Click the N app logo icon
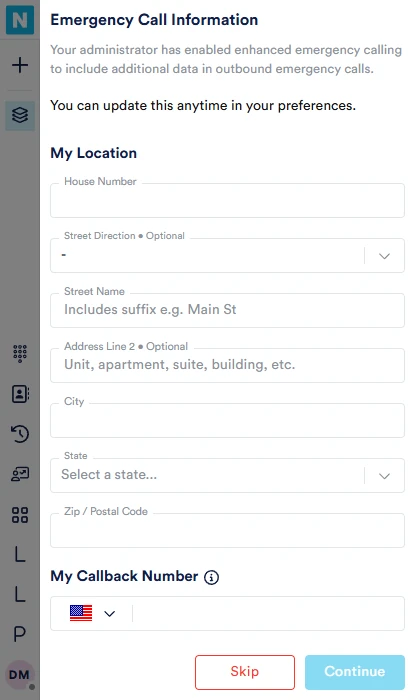The image size is (415, 700). click(20, 20)
